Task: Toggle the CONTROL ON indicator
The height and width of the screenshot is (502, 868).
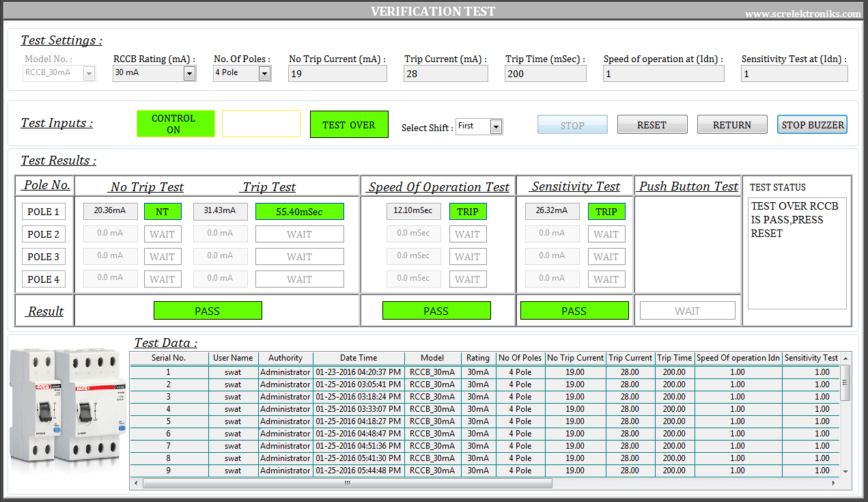Action: (176, 124)
